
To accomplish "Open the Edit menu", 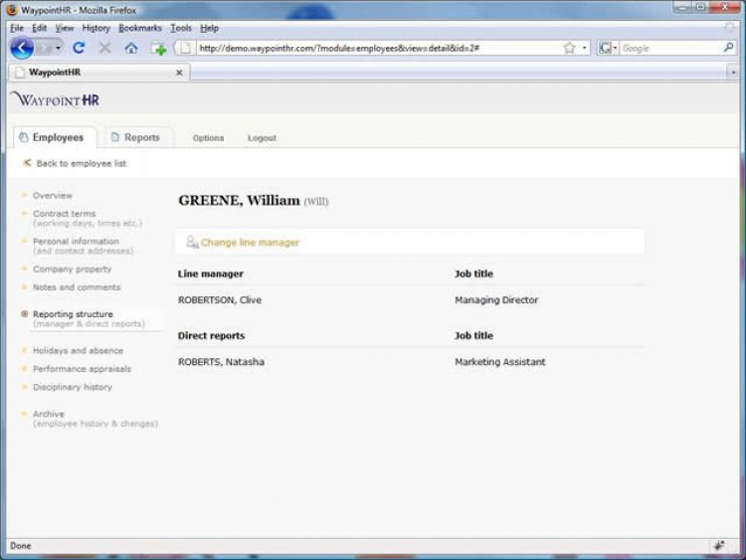I will tap(39, 28).
